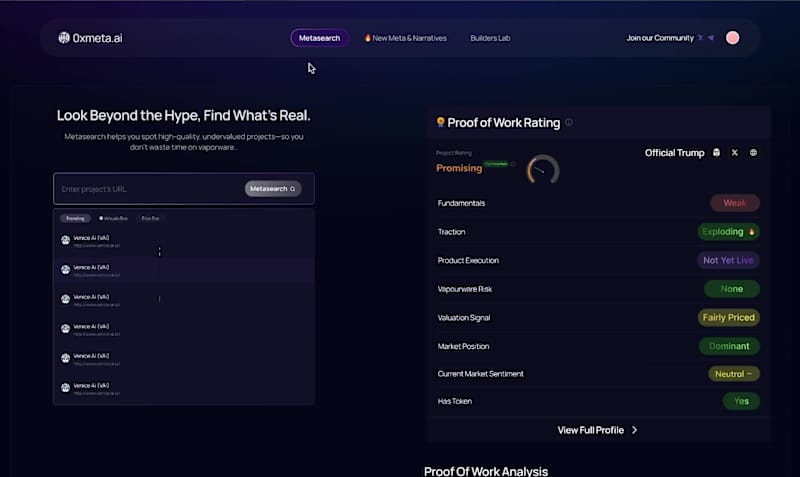The height and width of the screenshot is (477, 800).
Task: Click the 'Product Execution' label
Action: coord(468,260)
